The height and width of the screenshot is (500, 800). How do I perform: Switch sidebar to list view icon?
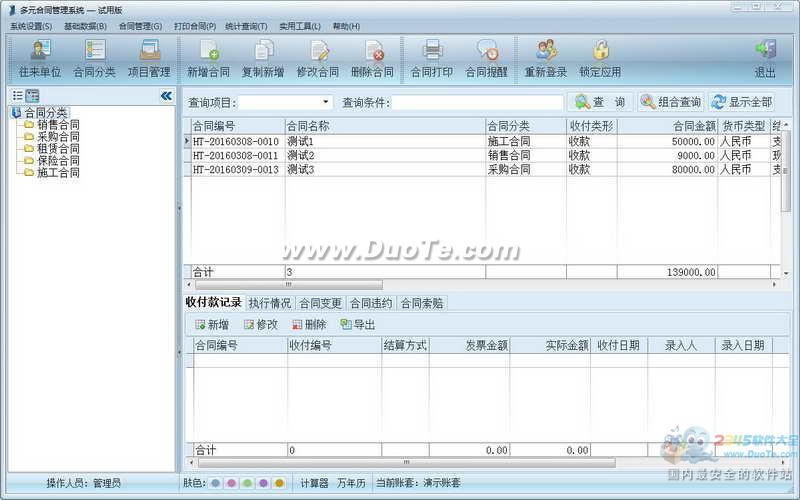(x=18, y=95)
